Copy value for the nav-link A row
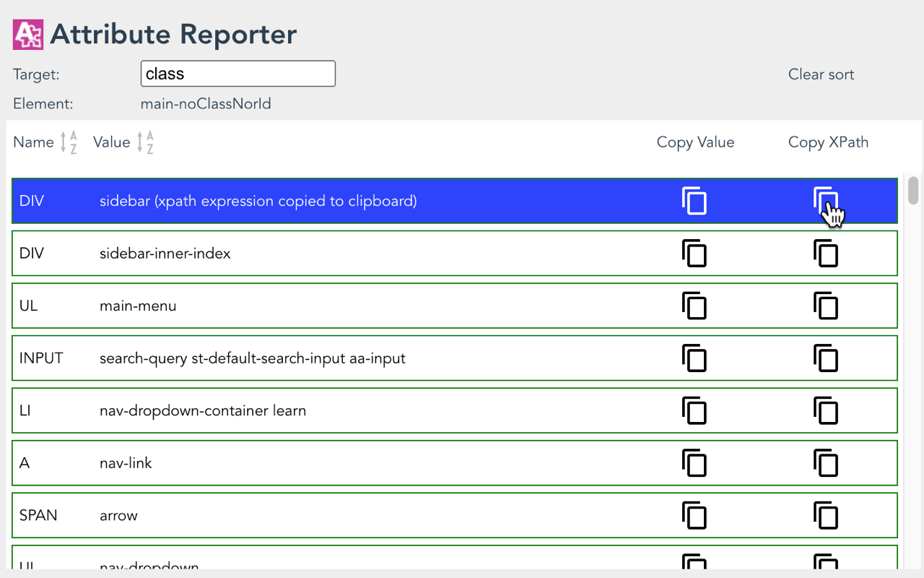This screenshot has width=924, height=578. point(694,463)
